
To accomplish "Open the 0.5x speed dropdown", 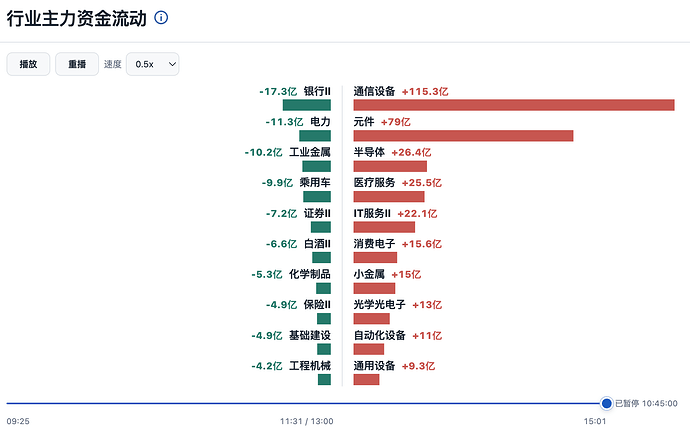I will tap(152, 64).
